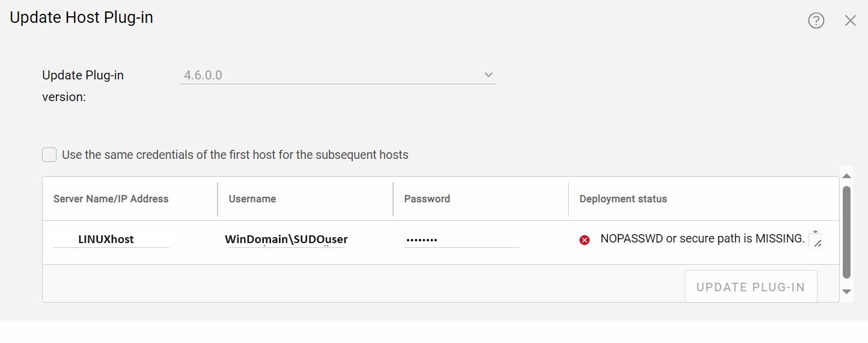Click the divider between Username and Password columns

tap(393, 199)
